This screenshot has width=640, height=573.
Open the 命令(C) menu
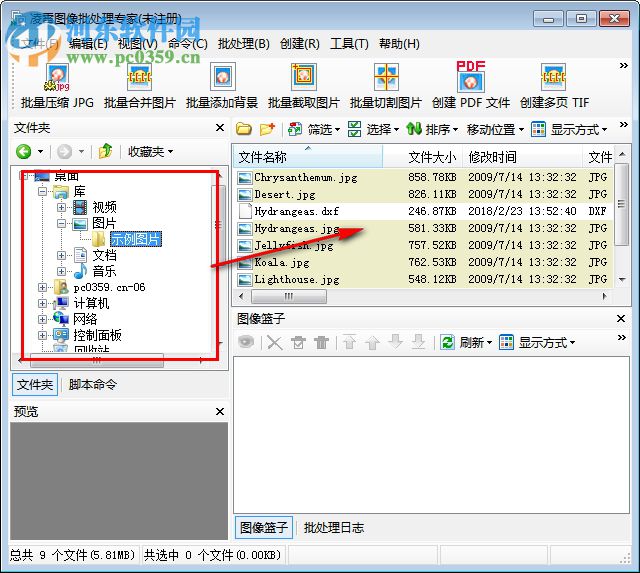188,44
